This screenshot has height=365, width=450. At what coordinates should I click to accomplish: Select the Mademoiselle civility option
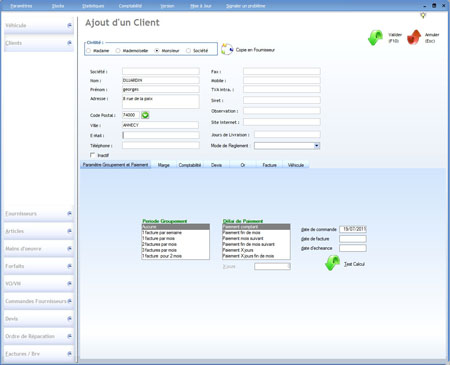pyautogui.click(x=118, y=51)
